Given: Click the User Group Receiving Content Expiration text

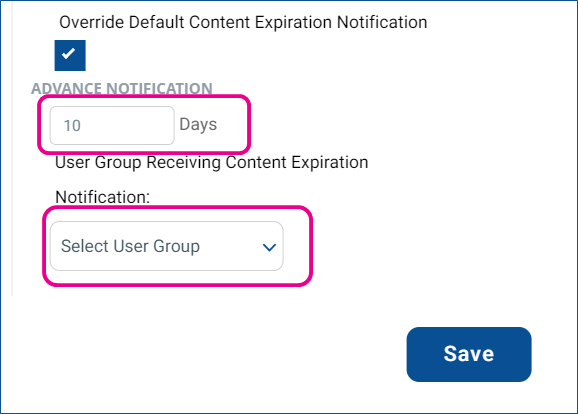Looking at the screenshot, I should (x=212, y=163).
